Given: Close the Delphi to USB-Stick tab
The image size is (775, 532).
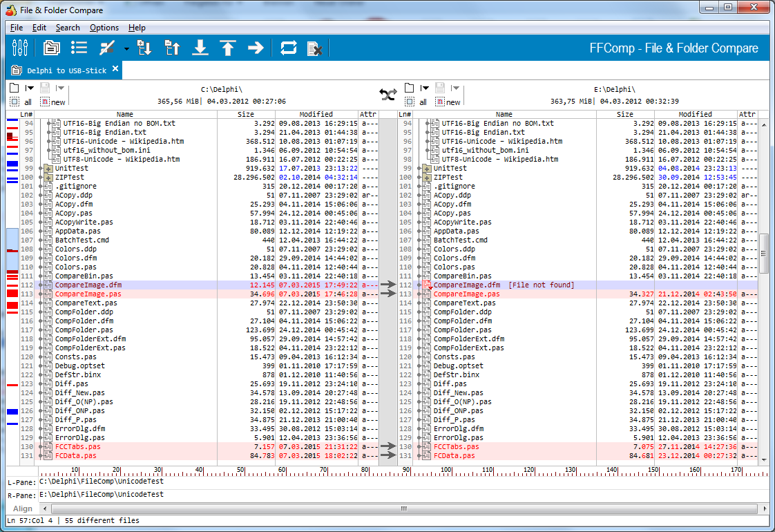Looking at the screenshot, I should click(x=115, y=68).
